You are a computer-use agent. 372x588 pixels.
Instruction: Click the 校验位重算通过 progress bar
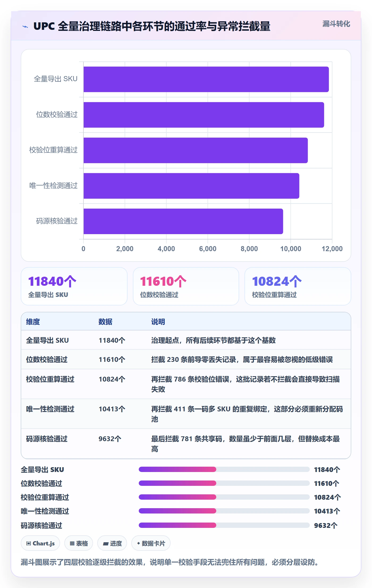pyautogui.click(x=224, y=497)
